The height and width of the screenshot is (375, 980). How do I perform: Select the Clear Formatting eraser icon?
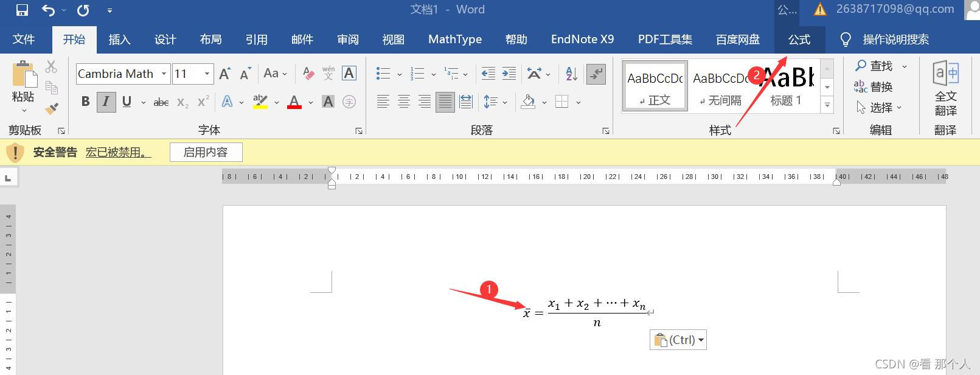tap(309, 74)
